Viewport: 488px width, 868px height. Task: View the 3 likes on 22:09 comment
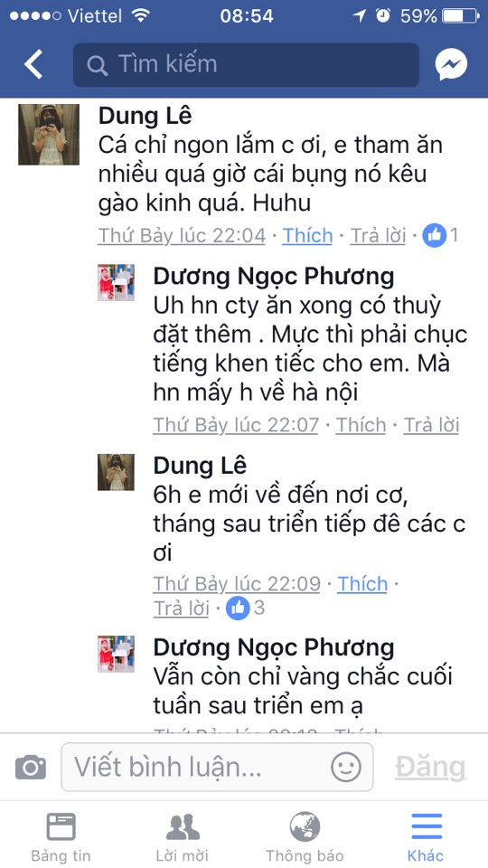(x=245, y=608)
